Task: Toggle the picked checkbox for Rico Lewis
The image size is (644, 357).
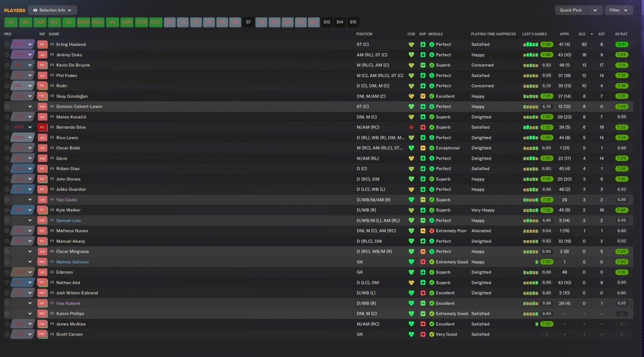Action: 7,137
